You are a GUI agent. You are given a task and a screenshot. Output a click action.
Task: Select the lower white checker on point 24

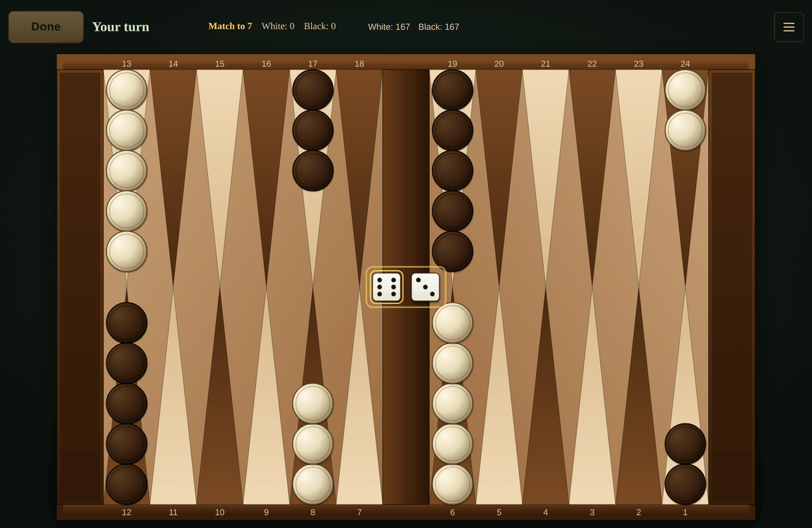click(x=685, y=130)
